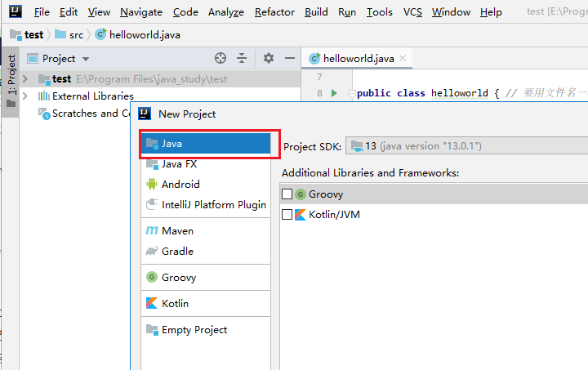
Task: Click the code fold marker on line 8
Action: point(352,93)
